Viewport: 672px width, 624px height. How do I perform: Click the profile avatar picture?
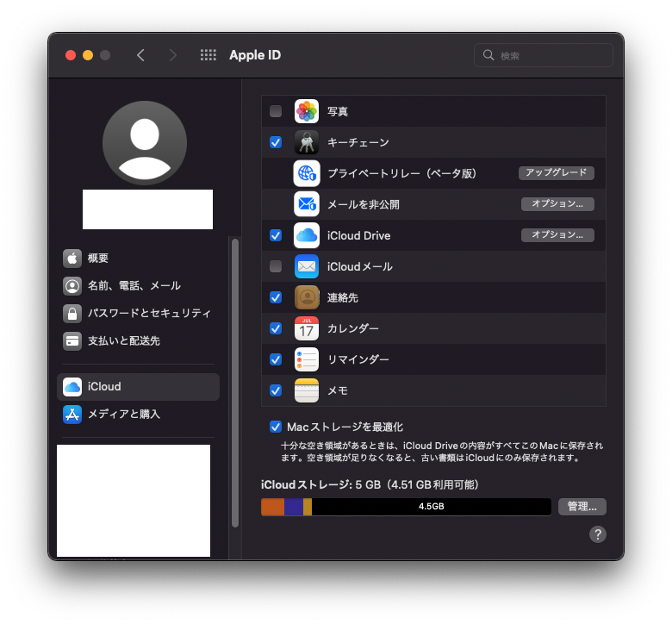pyautogui.click(x=145, y=143)
